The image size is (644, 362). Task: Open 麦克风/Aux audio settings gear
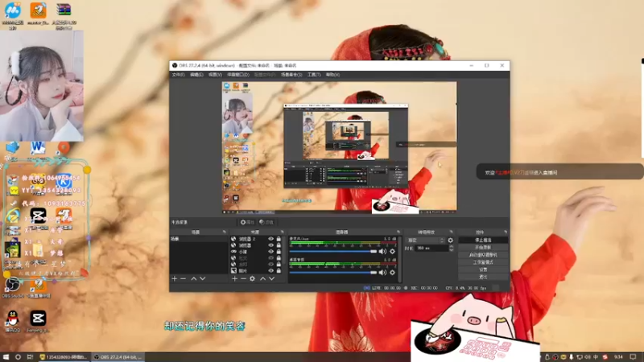392,251
